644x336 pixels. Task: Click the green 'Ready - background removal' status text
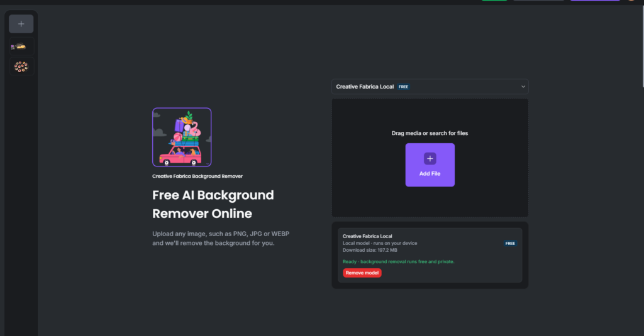click(398, 261)
